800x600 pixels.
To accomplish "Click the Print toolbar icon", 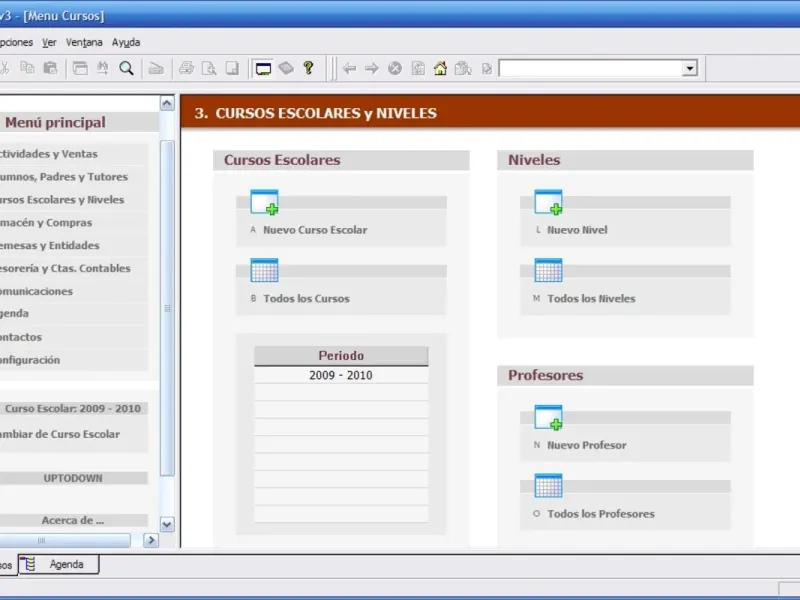I will [186, 68].
